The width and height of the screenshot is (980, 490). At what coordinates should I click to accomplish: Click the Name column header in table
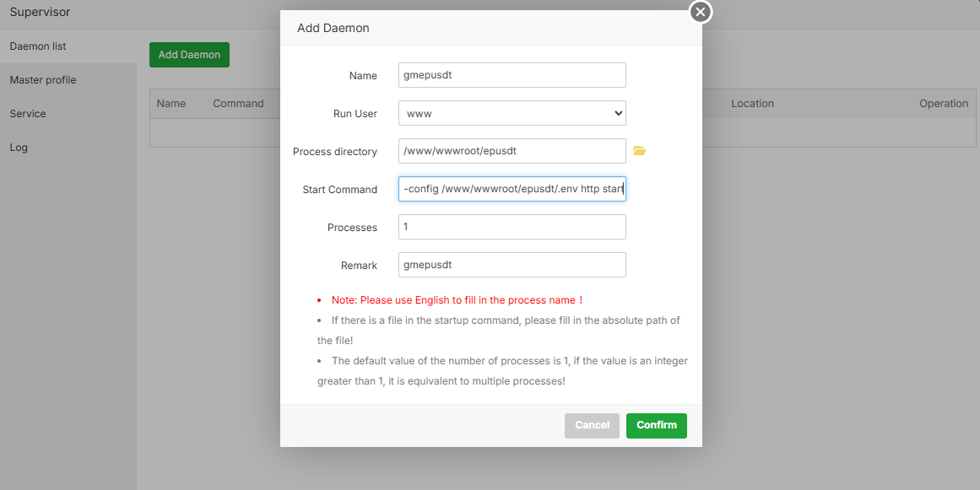(x=171, y=104)
